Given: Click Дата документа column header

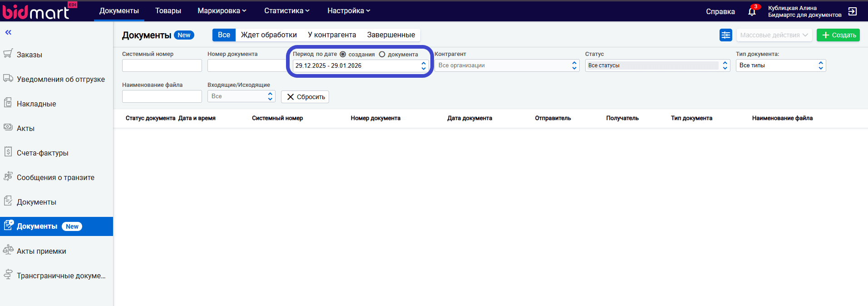Looking at the screenshot, I should click(470, 118).
